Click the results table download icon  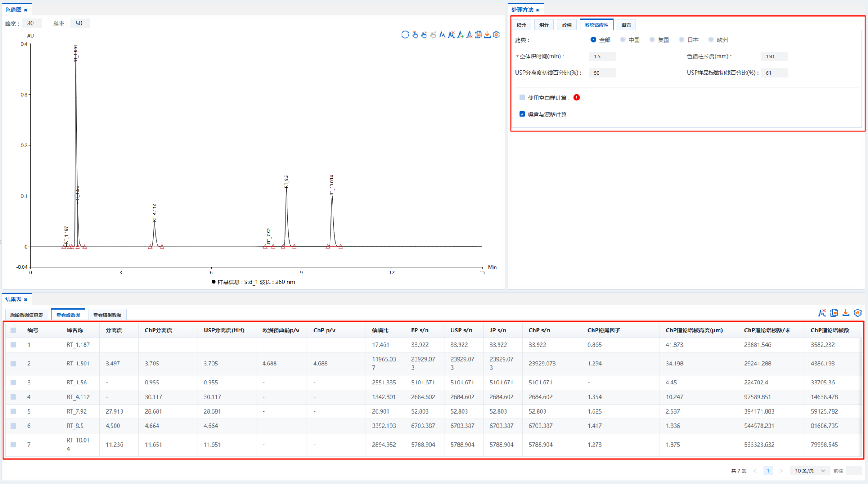(846, 313)
